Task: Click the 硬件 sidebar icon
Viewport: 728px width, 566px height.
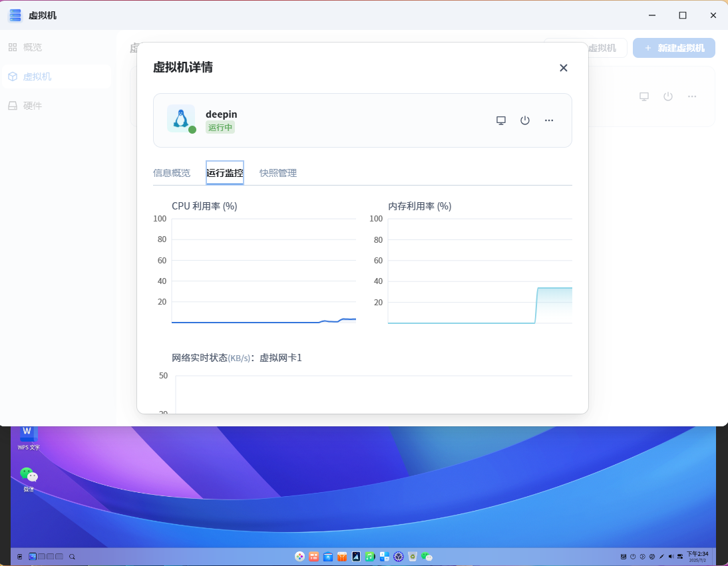Action: coord(13,106)
